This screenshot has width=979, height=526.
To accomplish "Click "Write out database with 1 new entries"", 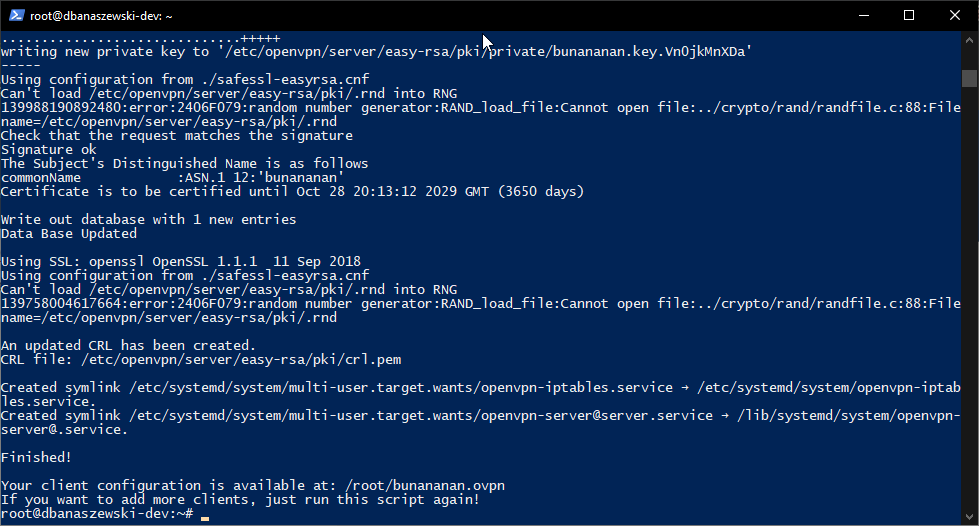I will [148, 219].
